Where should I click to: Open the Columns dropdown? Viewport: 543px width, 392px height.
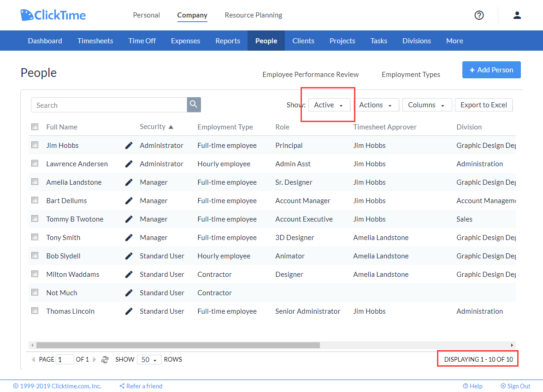pos(427,105)
